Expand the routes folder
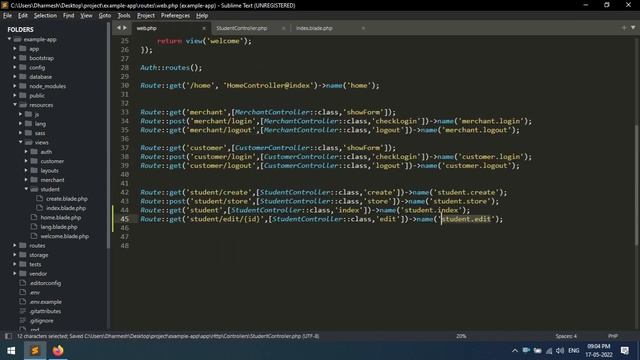The height and width of the screenshot is (360, 640). pos(15,246)
